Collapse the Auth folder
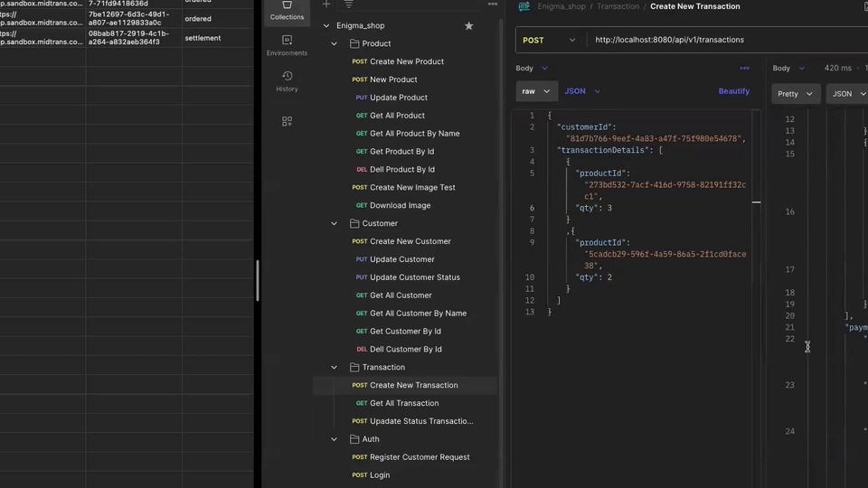This screenshot has width=868, height=488. click(x=334, y=439)
